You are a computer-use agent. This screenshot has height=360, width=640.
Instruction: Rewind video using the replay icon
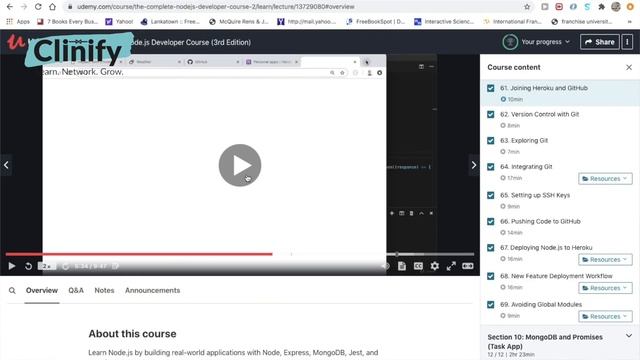(28, 266)
